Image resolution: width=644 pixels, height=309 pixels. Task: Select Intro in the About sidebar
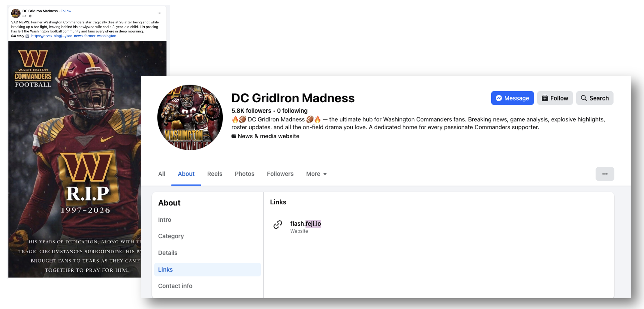(164, 220)
